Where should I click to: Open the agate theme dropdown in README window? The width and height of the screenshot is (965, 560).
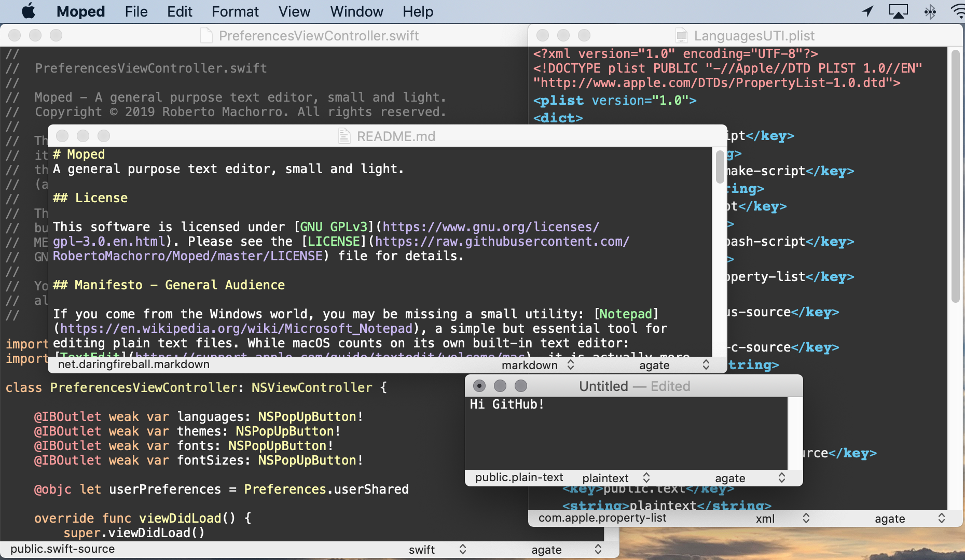[x=674, y=365]
